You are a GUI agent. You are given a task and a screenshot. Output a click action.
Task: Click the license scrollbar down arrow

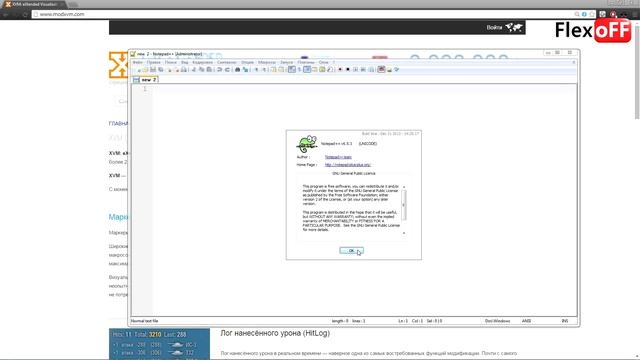pyautogui.click(x=404, y=233)
